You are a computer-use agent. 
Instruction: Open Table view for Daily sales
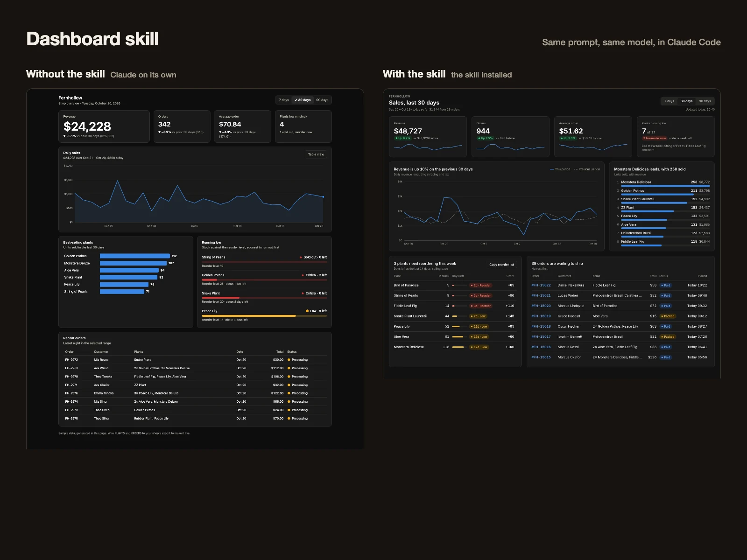click(316, 154)
